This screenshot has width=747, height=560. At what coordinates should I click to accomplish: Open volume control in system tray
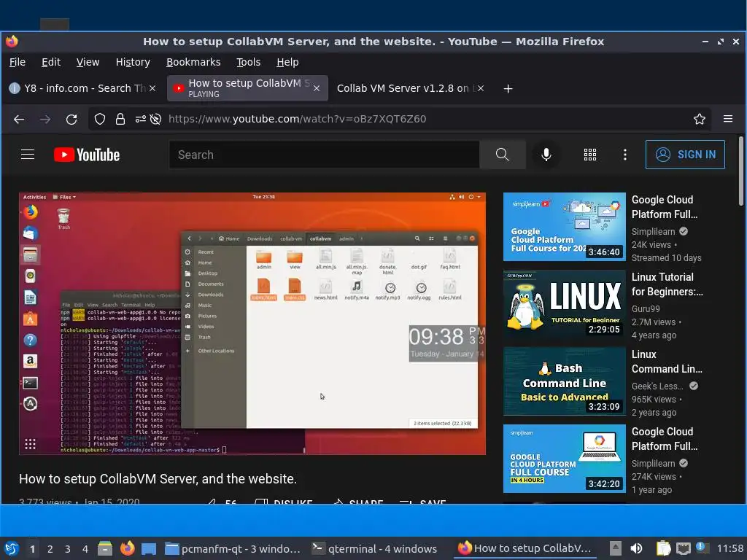click(x=636, y=548)
